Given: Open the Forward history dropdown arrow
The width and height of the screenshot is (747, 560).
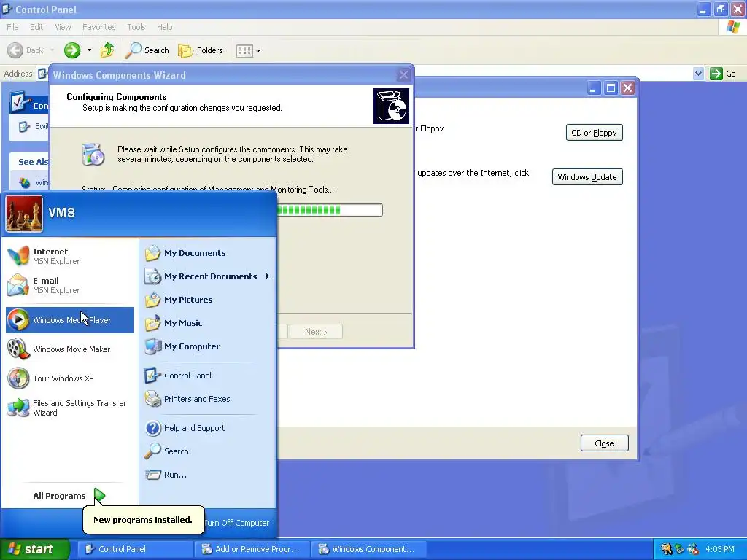Looking at the screenshot, I should pos(89,50).
